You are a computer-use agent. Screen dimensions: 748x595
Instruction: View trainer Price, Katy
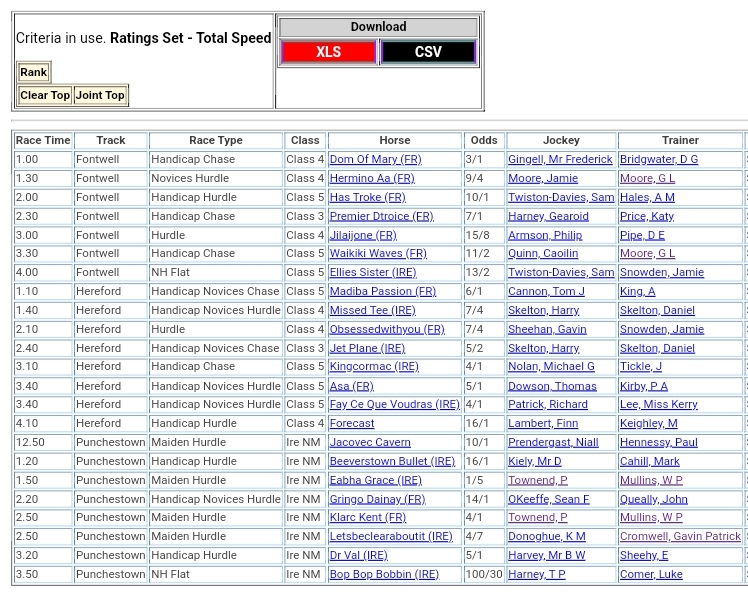646,216
